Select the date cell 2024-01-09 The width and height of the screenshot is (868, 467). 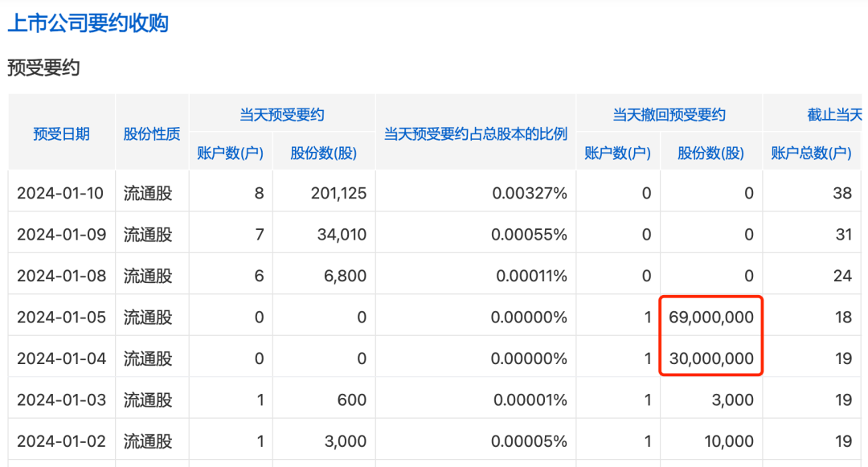[61, 235]
